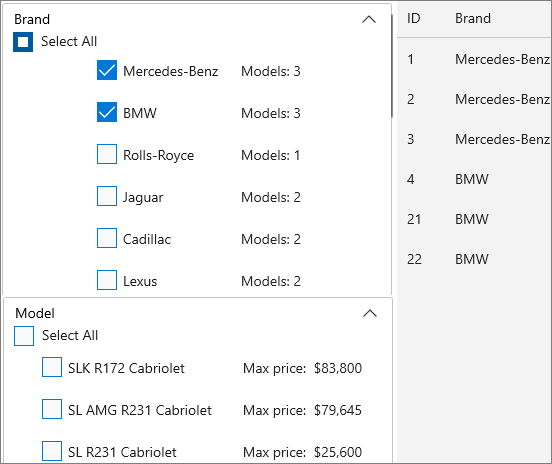
Task: Click the $25,600 max price value
Action: [338, 452]
